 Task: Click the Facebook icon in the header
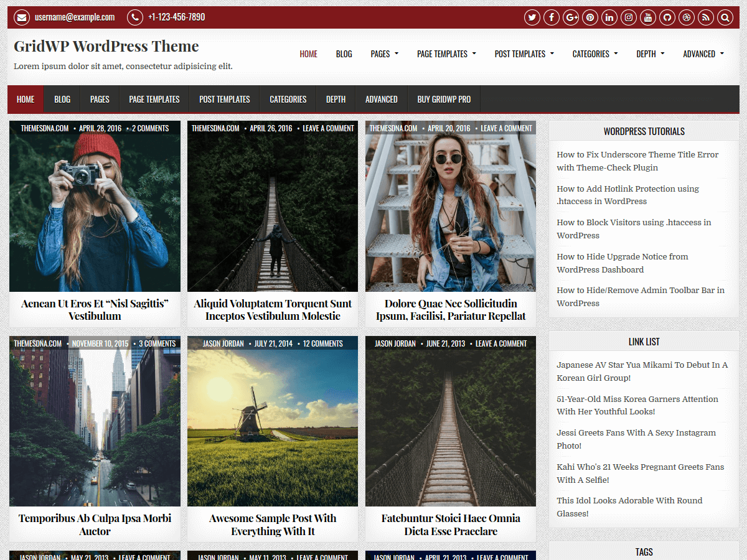[552, 17]
